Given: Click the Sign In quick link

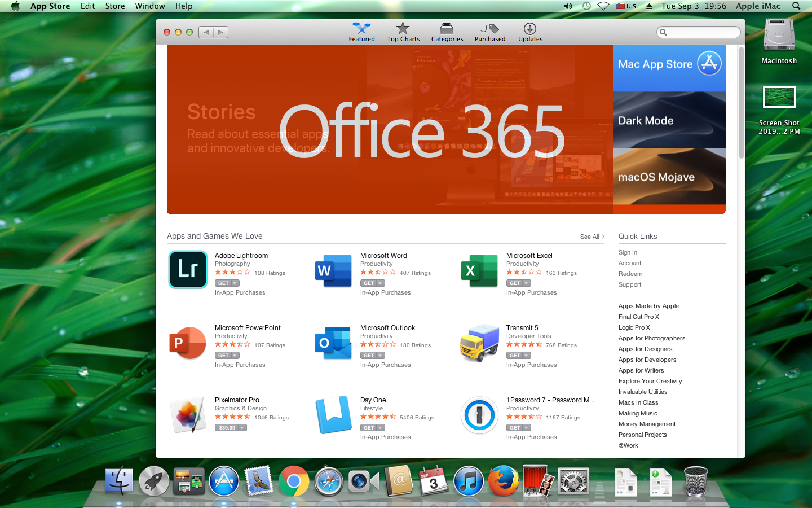Looking at the screenshot, I should [x=628, y=252].
